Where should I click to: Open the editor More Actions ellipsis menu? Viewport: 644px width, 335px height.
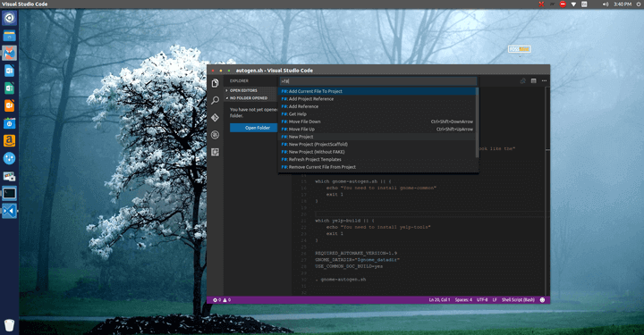[x=544, y=80]
